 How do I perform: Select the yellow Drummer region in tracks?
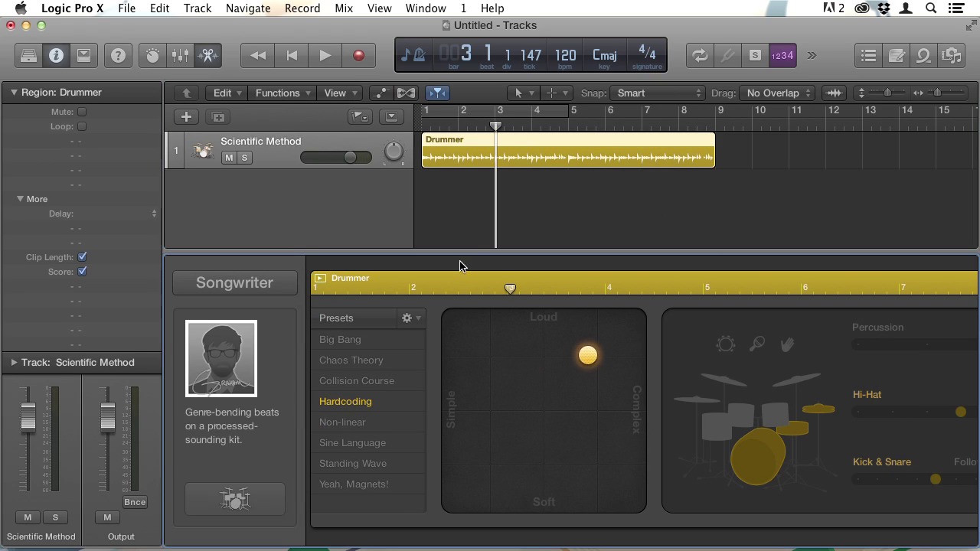click(x=568, y=150)
